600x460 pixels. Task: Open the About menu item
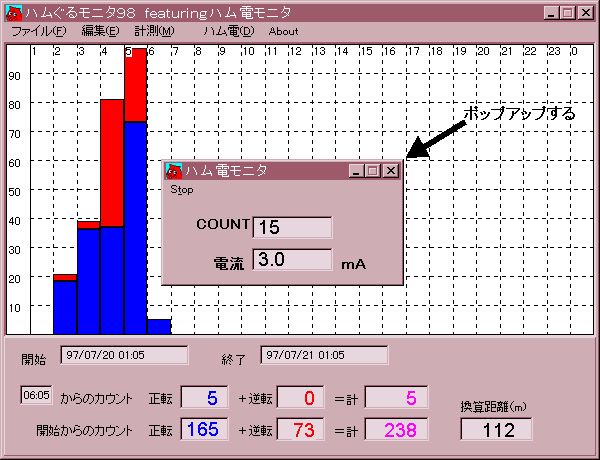tap(283, 31)
